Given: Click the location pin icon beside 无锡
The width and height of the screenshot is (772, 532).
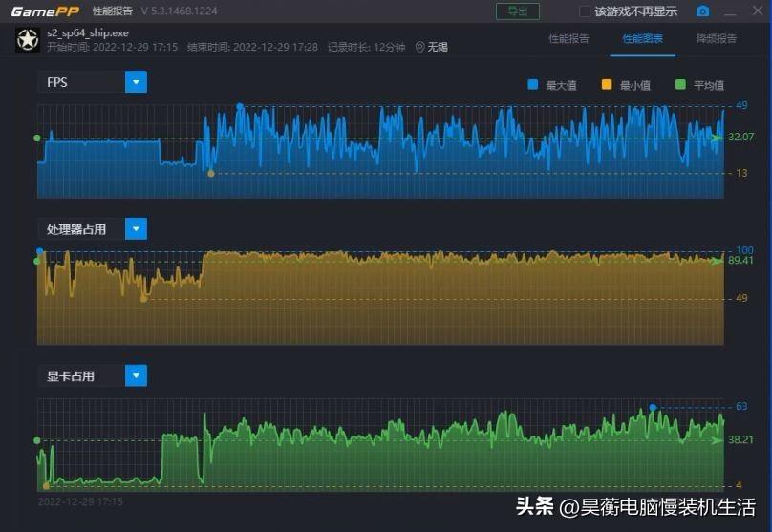Looking at the screenshot, I should pyautogui.click(x=419, y=47).
